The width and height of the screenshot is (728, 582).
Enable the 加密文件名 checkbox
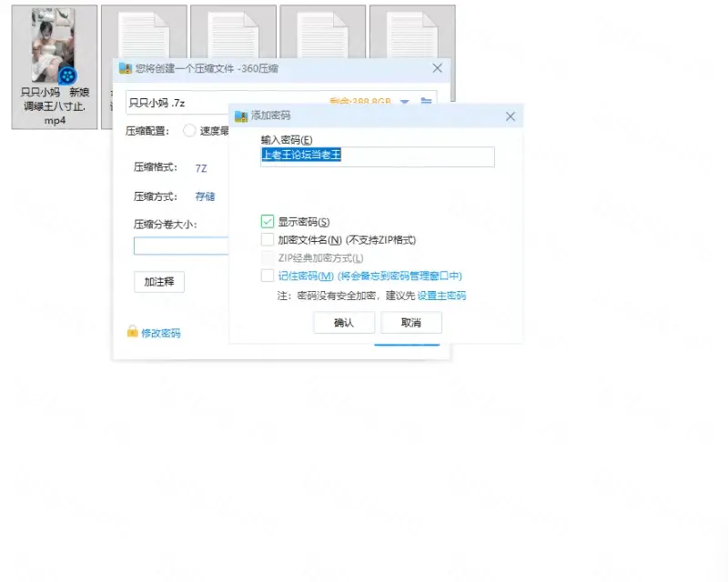268,240
